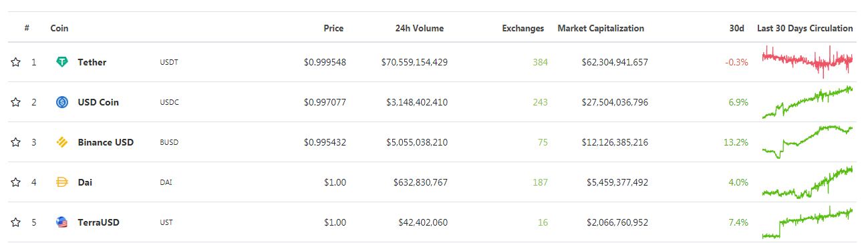868x243 pixels.
Task: Open USD Coin's 243 exchanges link
Action: [540, 102]
